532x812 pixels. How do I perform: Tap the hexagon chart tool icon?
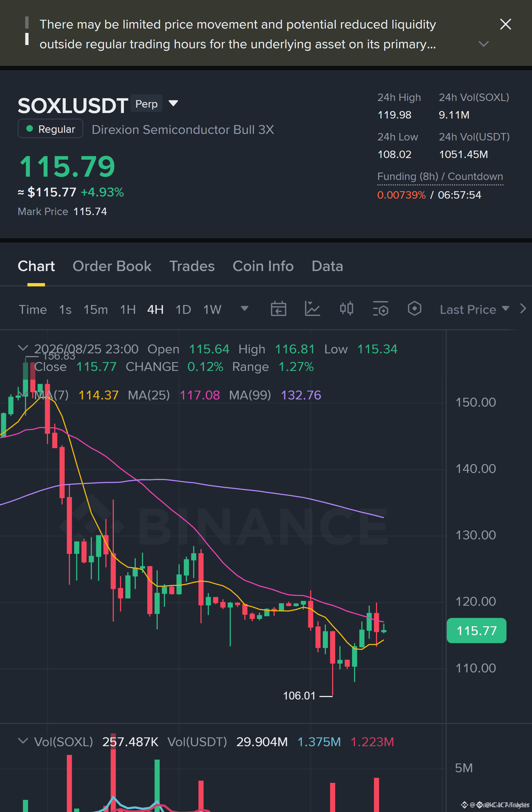coord(414,308)
